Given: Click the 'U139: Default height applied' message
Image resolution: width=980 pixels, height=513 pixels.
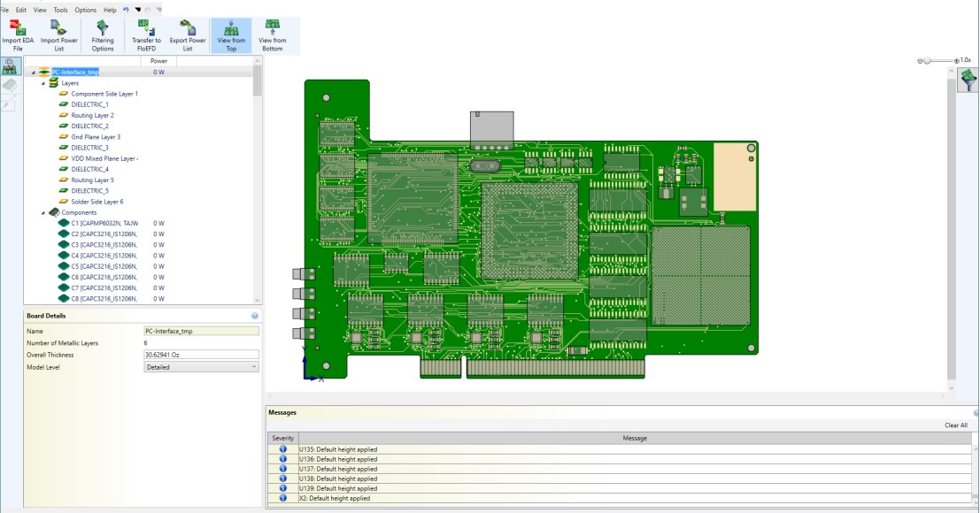Looking at the screenshot, I should point(338,488).
